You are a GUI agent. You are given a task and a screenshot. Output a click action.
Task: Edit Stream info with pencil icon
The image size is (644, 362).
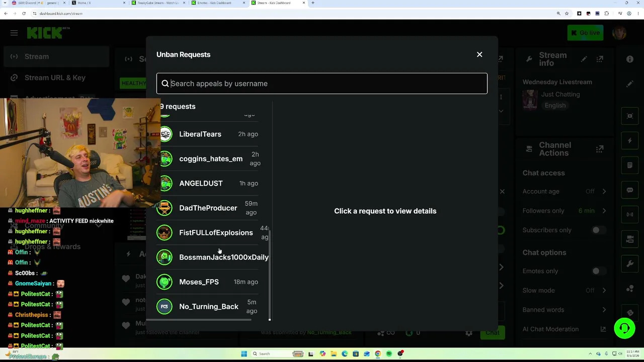(x=584, y=59)
